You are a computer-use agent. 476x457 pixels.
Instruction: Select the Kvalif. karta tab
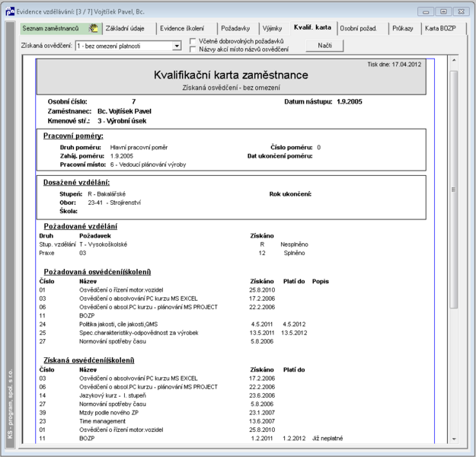tap(313, 27)
